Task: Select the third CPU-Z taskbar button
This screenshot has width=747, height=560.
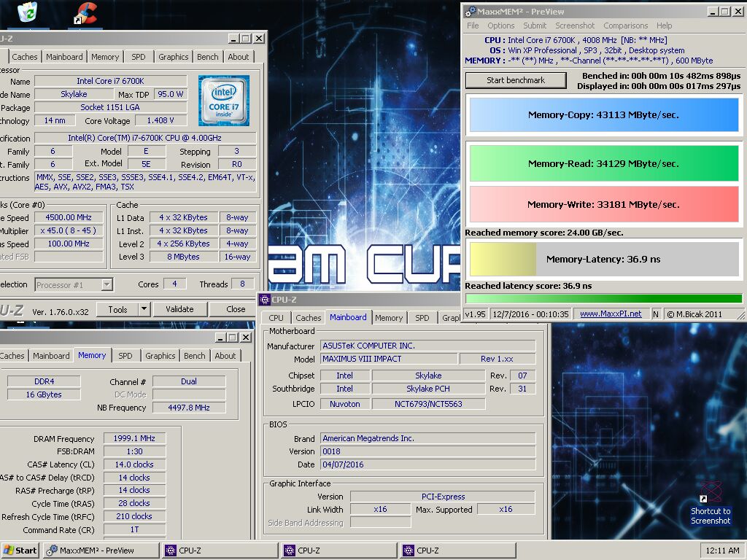Action: click(458, 551)
